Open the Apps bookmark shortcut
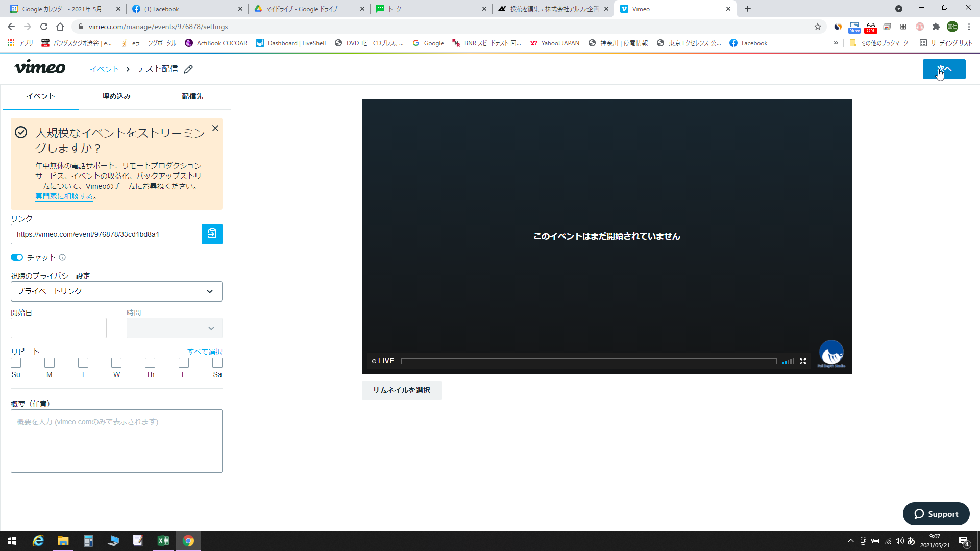This screenshot has height=551, width=980. [20, 43]
